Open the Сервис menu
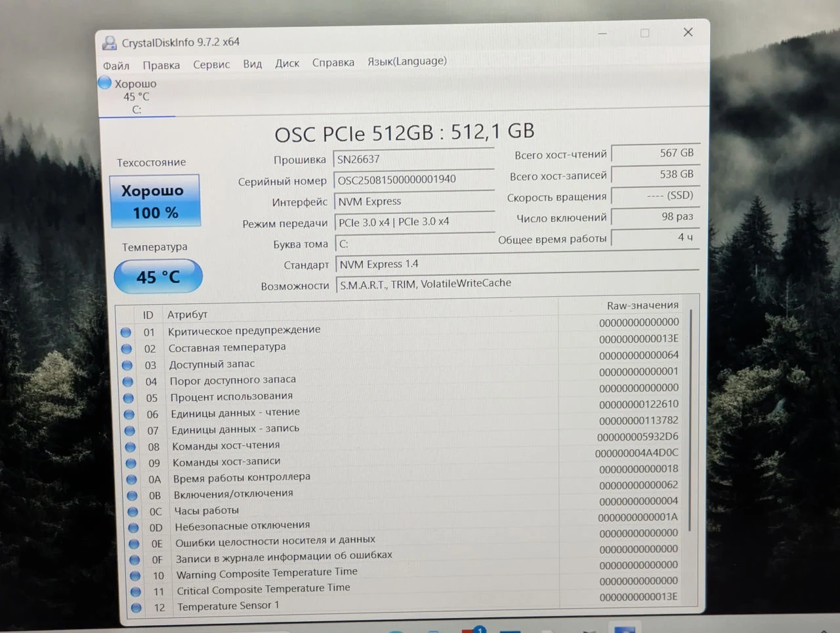840x633 pixels. click(x=211, y=64)
